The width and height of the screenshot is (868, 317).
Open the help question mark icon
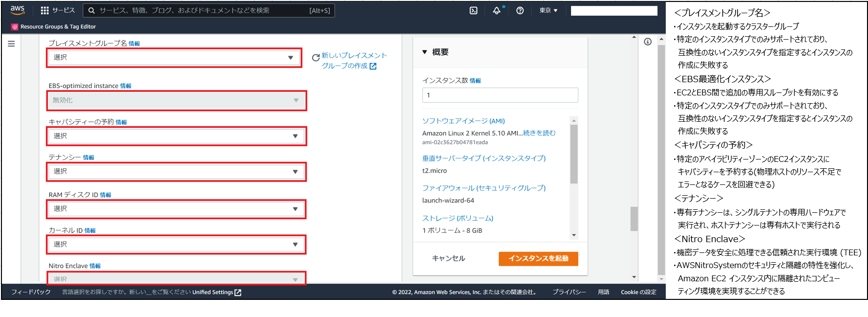point(520,10)
